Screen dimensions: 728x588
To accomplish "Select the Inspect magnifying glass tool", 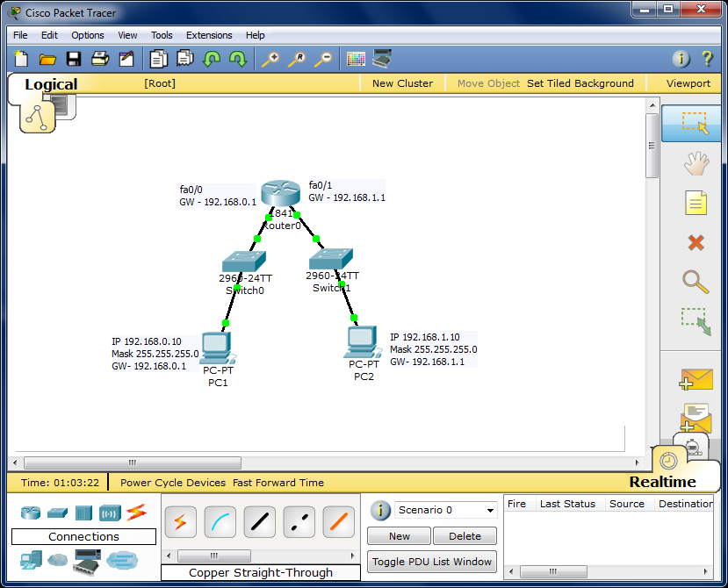I will pos(695,283).
